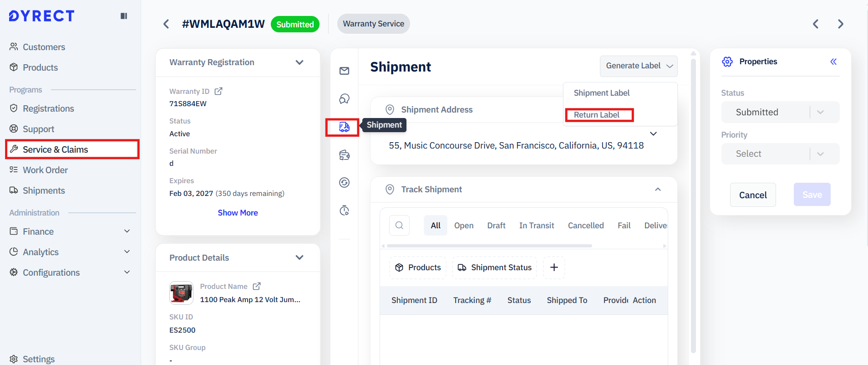Click the sidebar collapse icon beside the logo
868x365 pixels.
[x=123, y=16]
